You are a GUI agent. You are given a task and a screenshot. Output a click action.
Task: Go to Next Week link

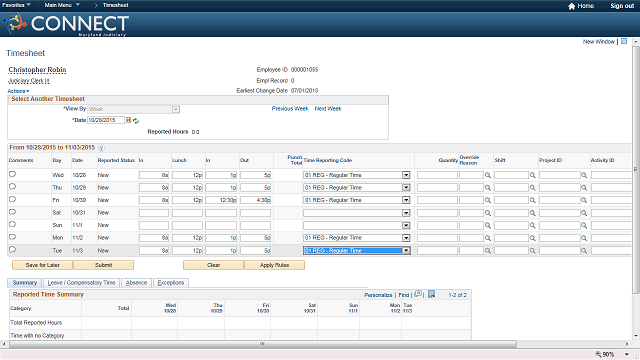(328, 109)
